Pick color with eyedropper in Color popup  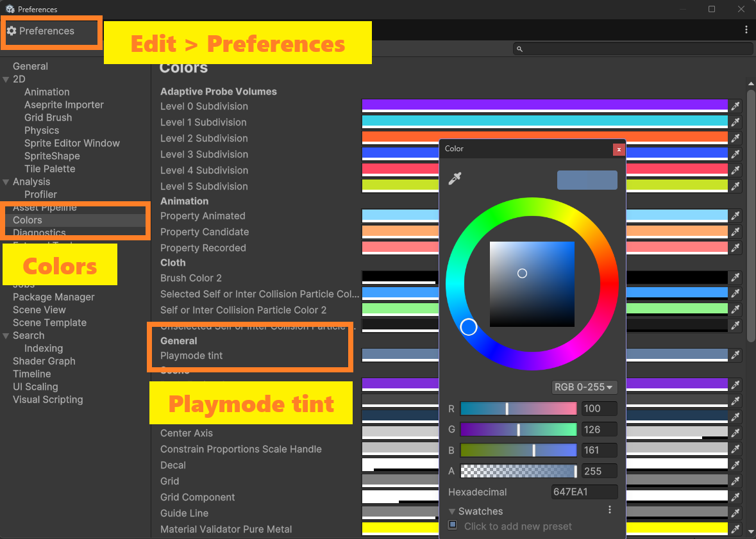(455, 178)
